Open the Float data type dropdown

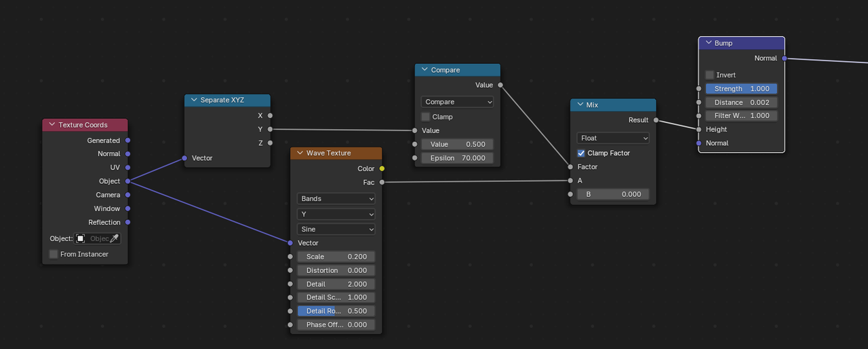(x=613, y=139)
